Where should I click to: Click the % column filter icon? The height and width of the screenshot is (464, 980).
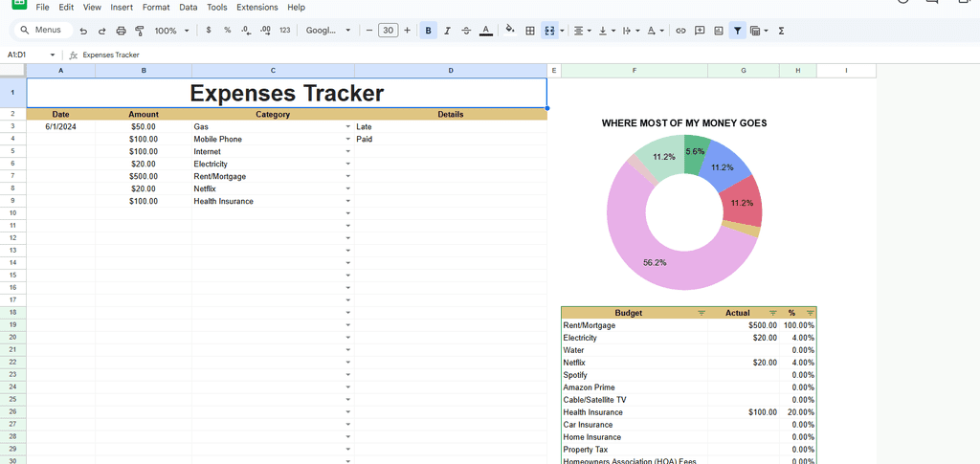pyautogui.click(x=811, y=313)
